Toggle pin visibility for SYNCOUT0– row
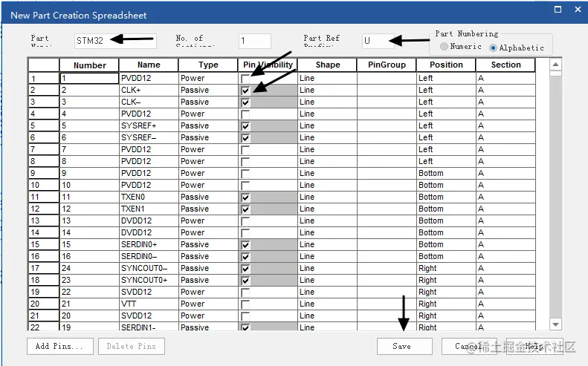The width and height of the screenshot is (588, 366). point(245,269)
